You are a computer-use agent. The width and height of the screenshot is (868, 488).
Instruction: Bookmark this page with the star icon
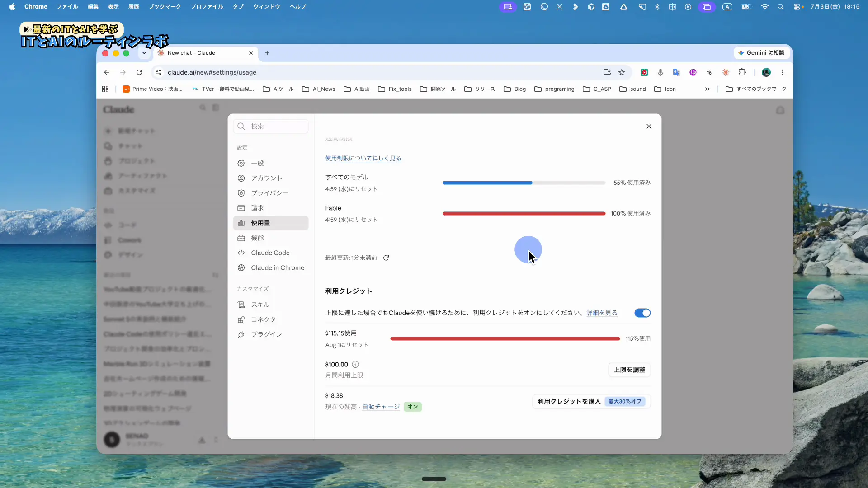622,72
